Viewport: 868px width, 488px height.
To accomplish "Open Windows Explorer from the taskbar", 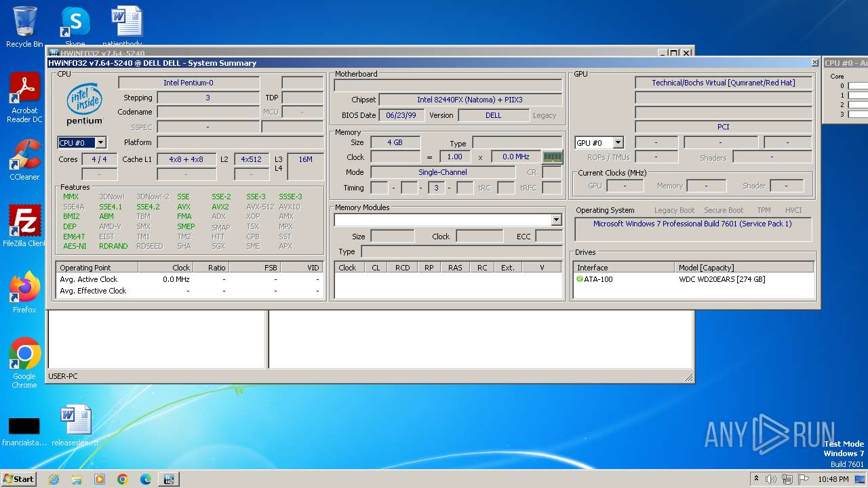I will [77, 479].
